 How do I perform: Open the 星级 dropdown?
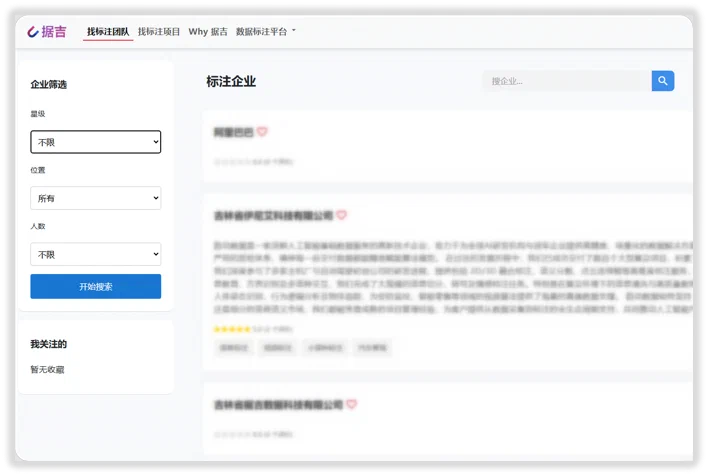(x=96, y=142)
